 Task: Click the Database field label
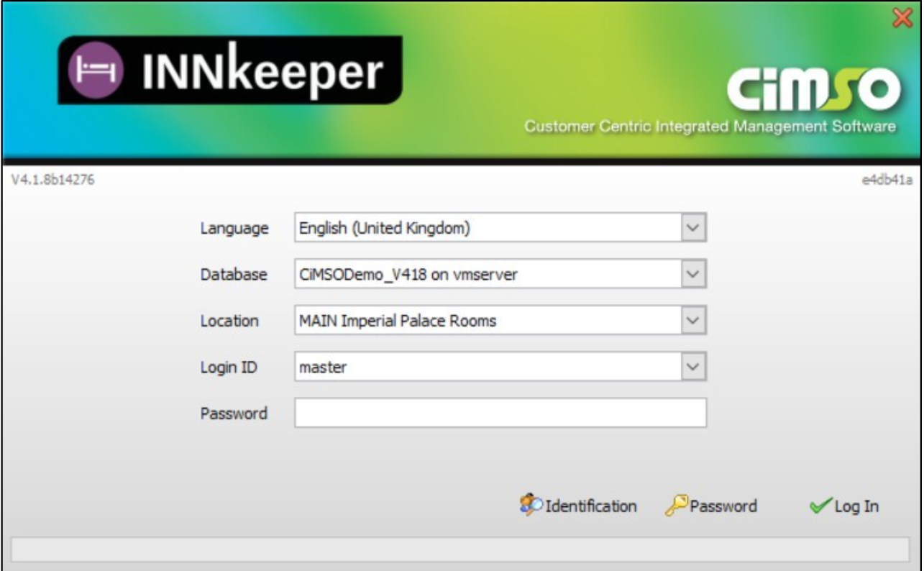tap(234, 274)
